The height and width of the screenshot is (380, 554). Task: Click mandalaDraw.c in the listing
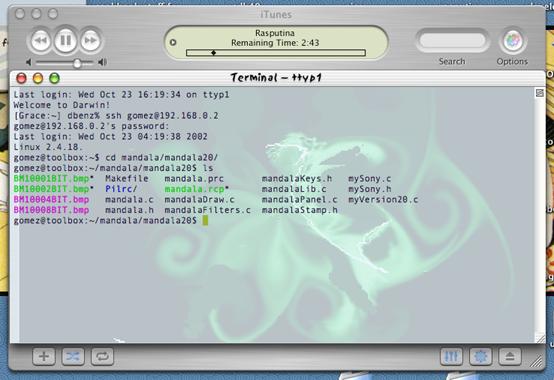click(200, 200)
